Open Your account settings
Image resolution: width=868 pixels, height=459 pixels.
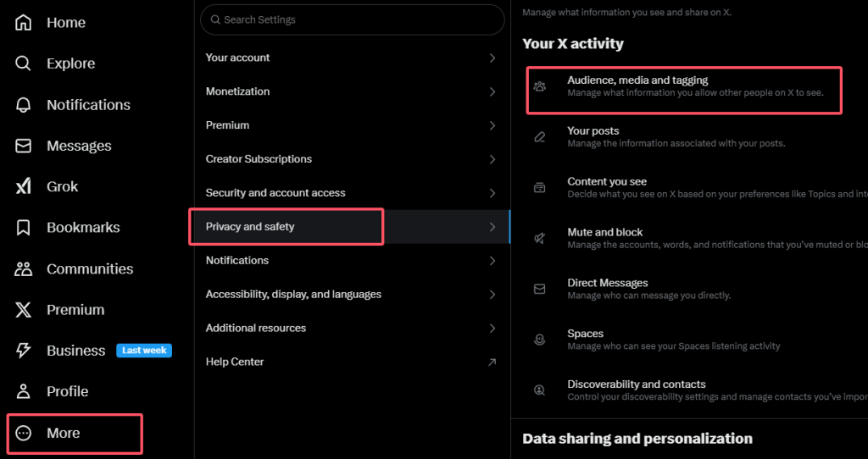(352, 58)
